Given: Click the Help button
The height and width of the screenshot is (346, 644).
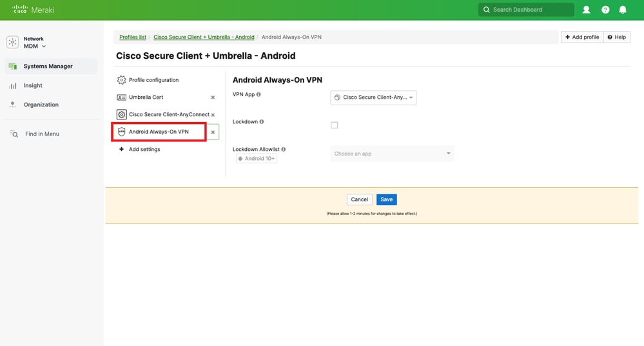Looking at the screenshot, I should click(x=616, y=37).
